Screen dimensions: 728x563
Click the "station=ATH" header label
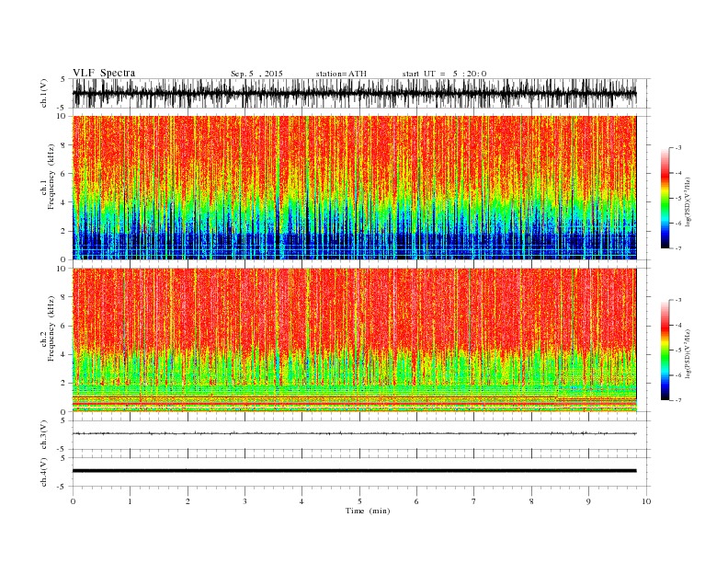[x=341, y=74]
